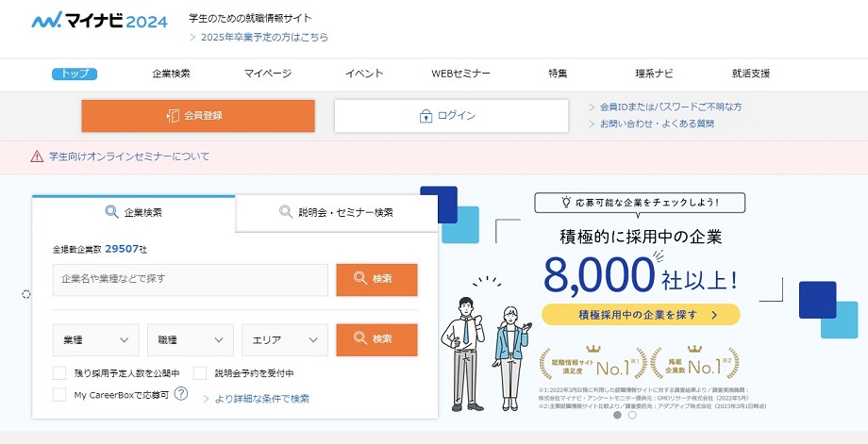Select the first carousel dot indicator

pos(617,415)
